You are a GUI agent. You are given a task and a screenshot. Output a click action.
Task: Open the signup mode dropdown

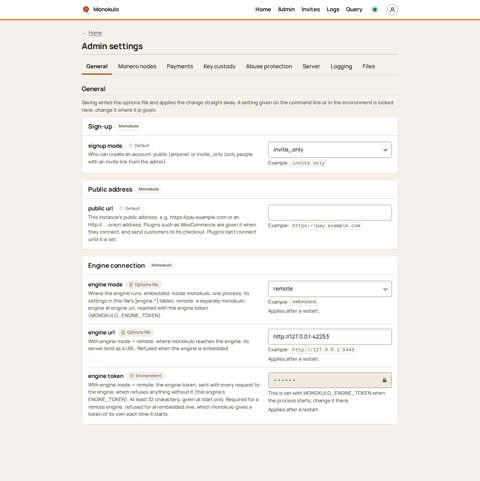point(330,150)
